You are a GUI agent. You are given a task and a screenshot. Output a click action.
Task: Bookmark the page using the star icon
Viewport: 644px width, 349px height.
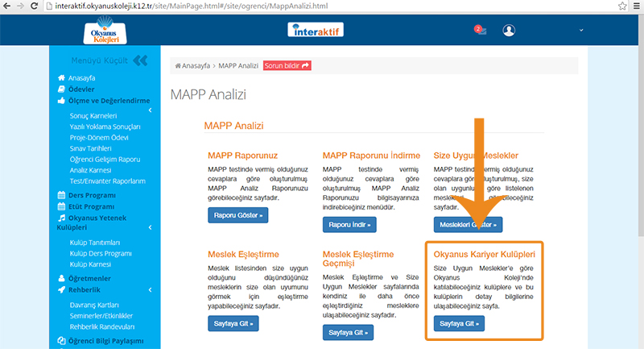pos(622,6)
